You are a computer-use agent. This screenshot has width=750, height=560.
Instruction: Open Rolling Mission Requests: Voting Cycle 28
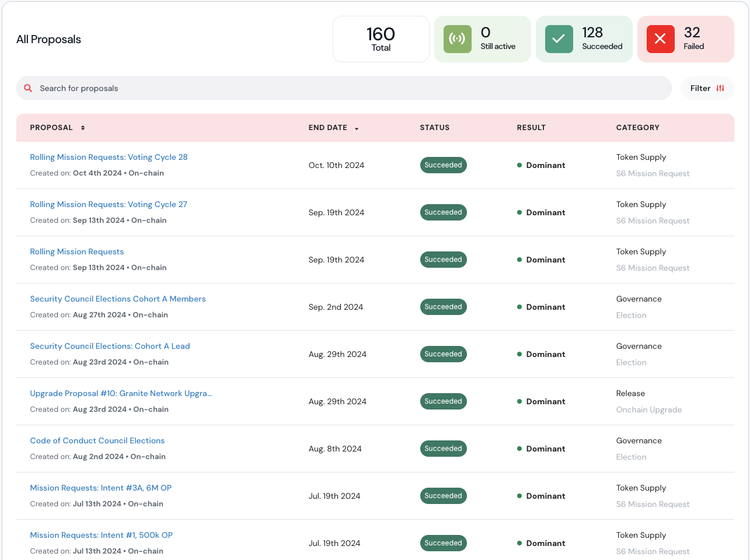coord(109,157)
